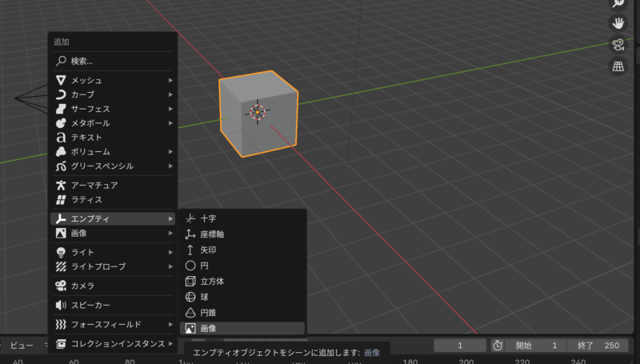Viewport: 640px width, 364px height.
Task: Add an Armature (アーマチュア) object
Action: point(113,186)
